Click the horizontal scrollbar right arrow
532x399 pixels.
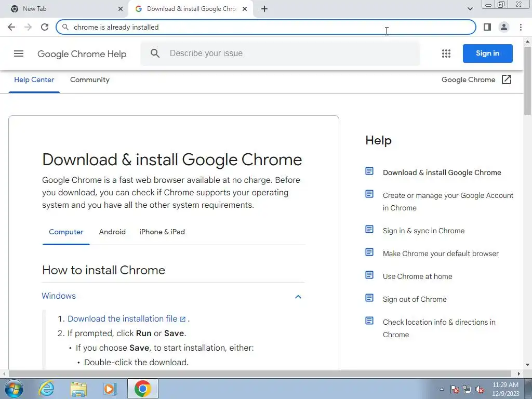tap(519, 374)
